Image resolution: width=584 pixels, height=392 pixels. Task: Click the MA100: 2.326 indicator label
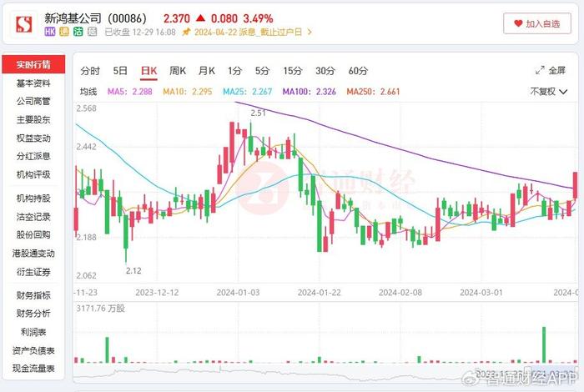coord(310,92)
